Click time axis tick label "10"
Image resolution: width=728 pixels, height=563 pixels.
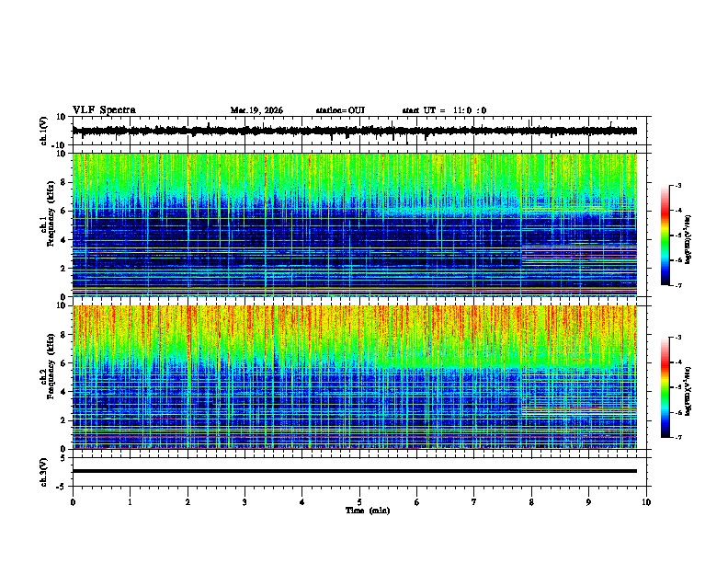tap(646, 502)
